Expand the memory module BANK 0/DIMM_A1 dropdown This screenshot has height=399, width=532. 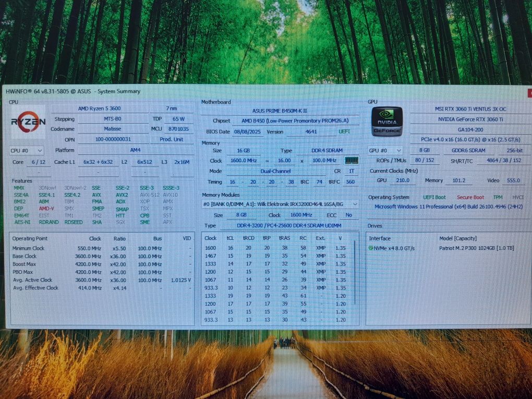[x=280, y=204]
